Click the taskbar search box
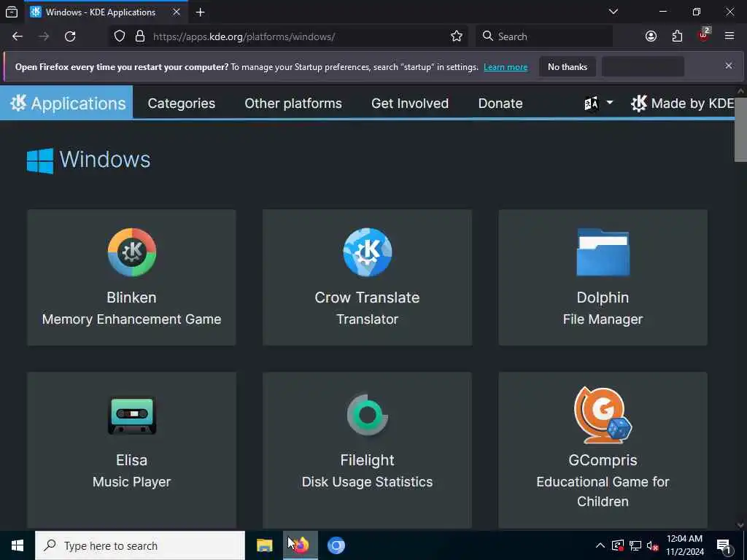 [x=139, y=545]
